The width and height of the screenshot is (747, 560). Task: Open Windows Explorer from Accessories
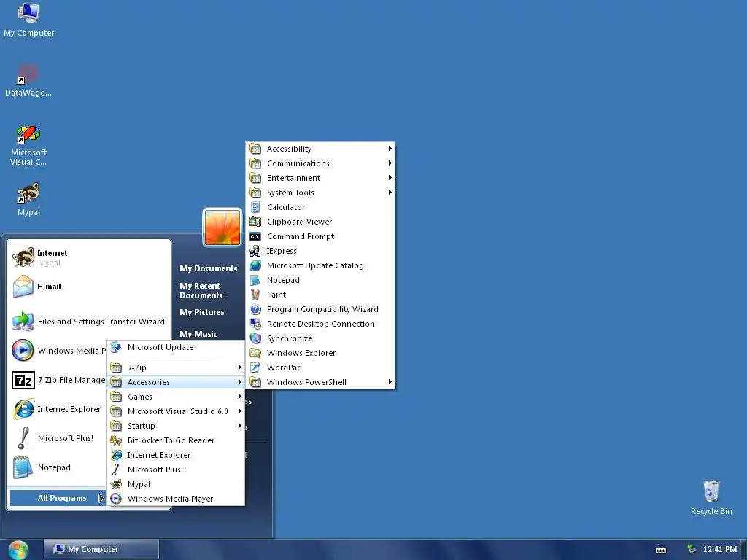pyautogui.click(x=320, y=353)
